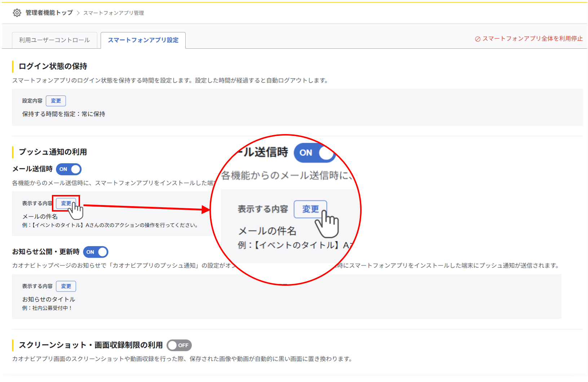Click the 保持する時間を指定：常に保持 text
The image size is (588, 382).
pyautogui.click(x=64, y=114)
